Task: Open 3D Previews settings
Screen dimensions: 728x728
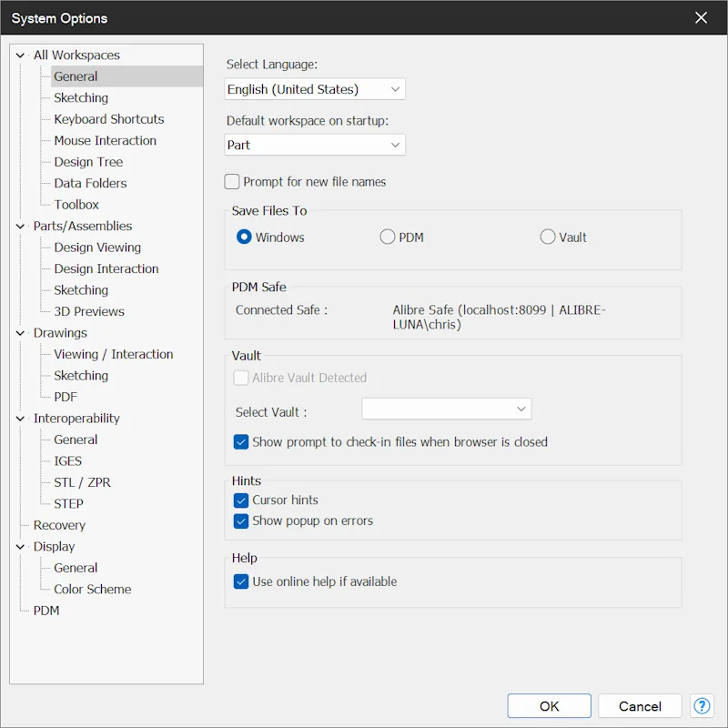Action: pos(89,311)
